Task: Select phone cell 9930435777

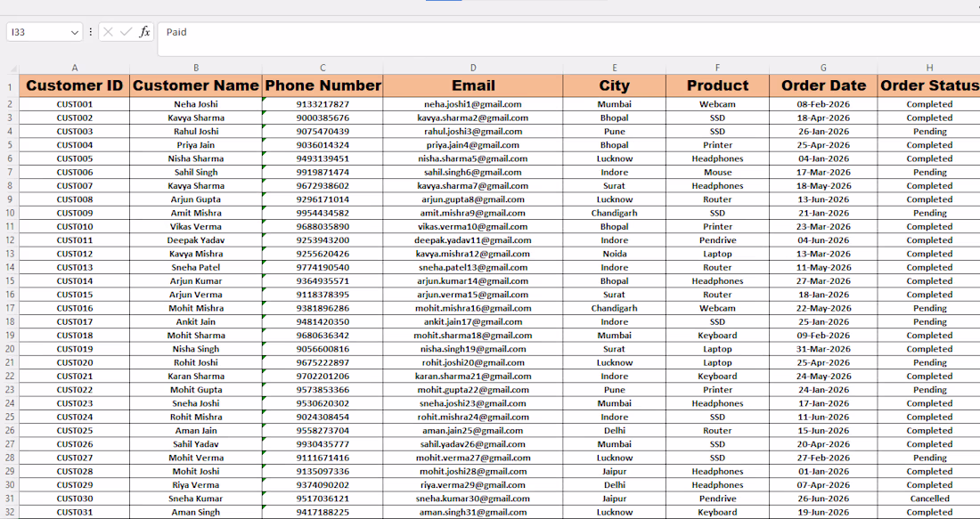Action: click(x=323, y=444)
